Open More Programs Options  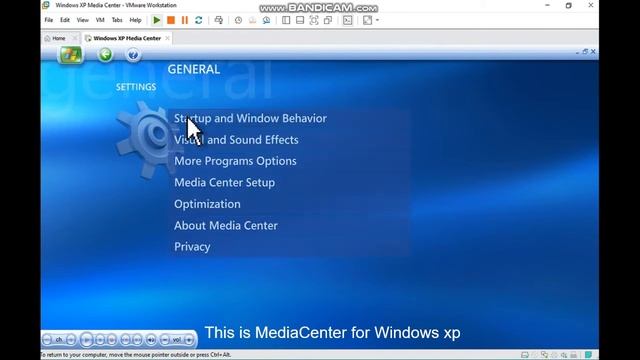(235, 161)
